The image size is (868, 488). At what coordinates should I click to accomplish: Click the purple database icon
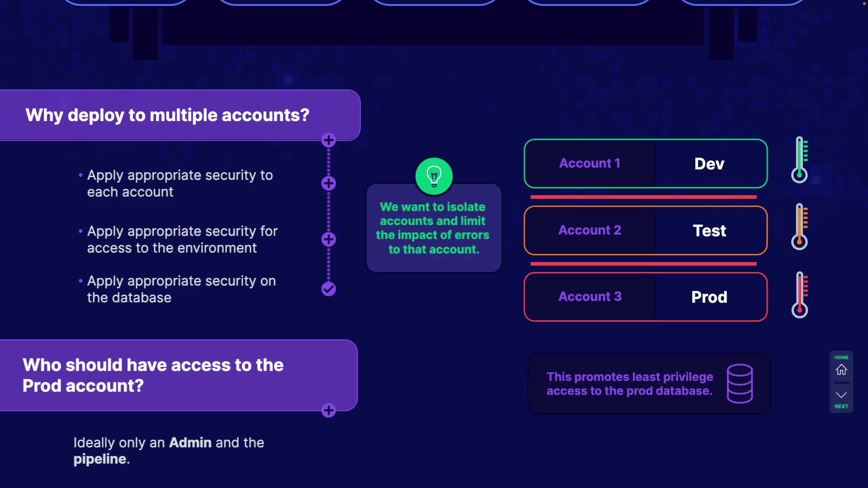coord(740,383)
